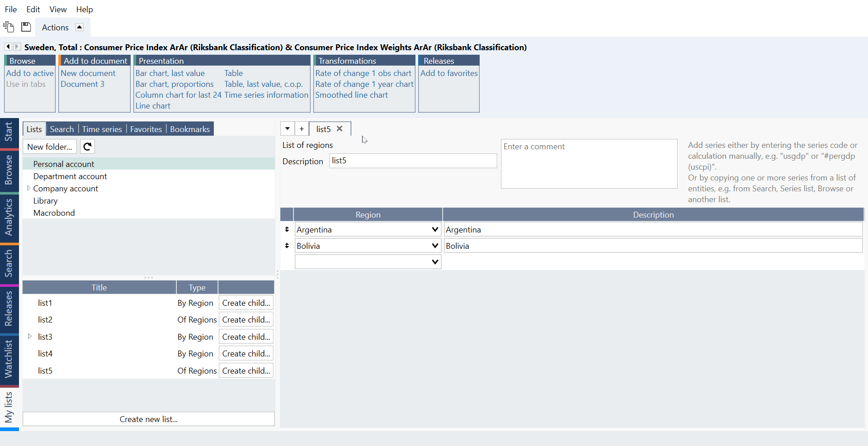Go to next series with right arrow
This screenshot has width=868, height=446.
pos(17,47)
